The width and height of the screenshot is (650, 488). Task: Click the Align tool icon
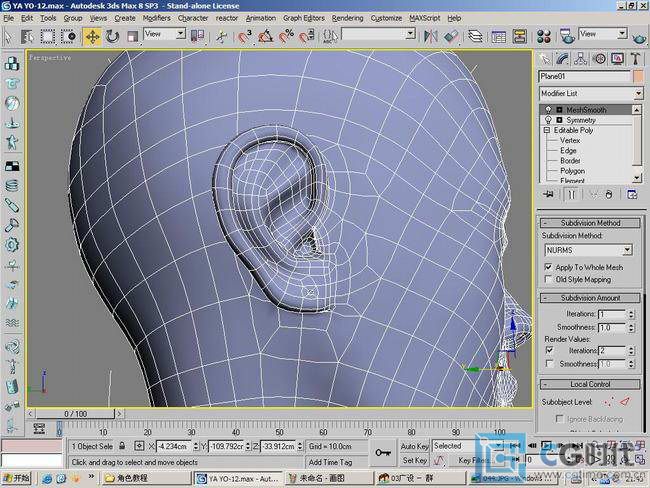[x=451, y=36]
